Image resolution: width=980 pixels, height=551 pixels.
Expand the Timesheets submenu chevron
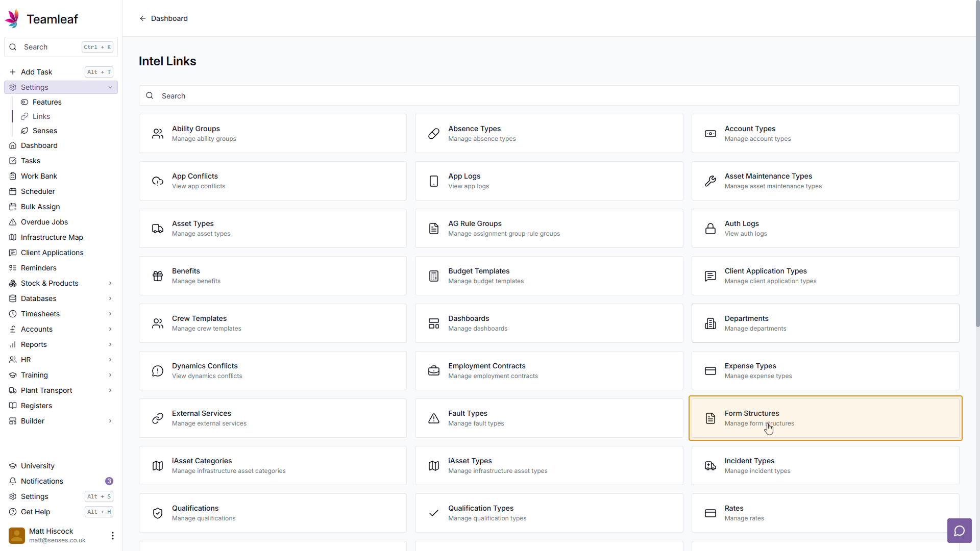(x=110, y=314)
